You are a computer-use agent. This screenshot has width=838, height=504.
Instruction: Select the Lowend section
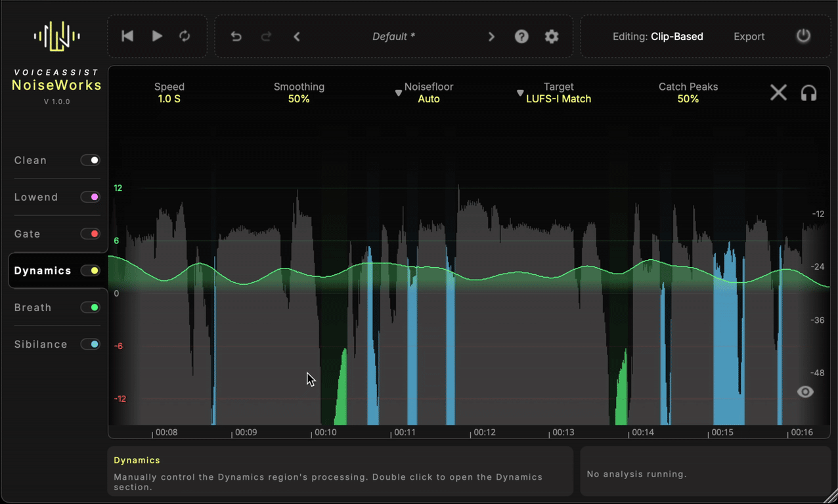coord(36,197)
